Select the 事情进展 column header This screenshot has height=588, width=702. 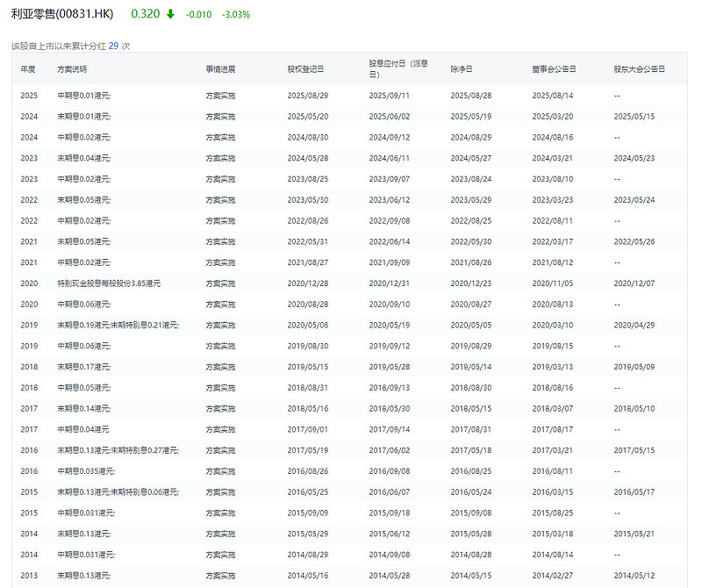tap(220, 68)
